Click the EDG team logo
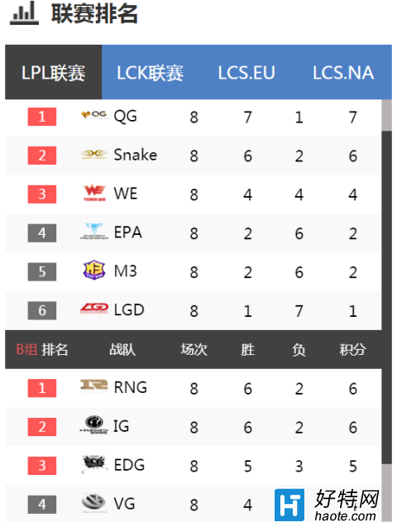 pos(94,464)
